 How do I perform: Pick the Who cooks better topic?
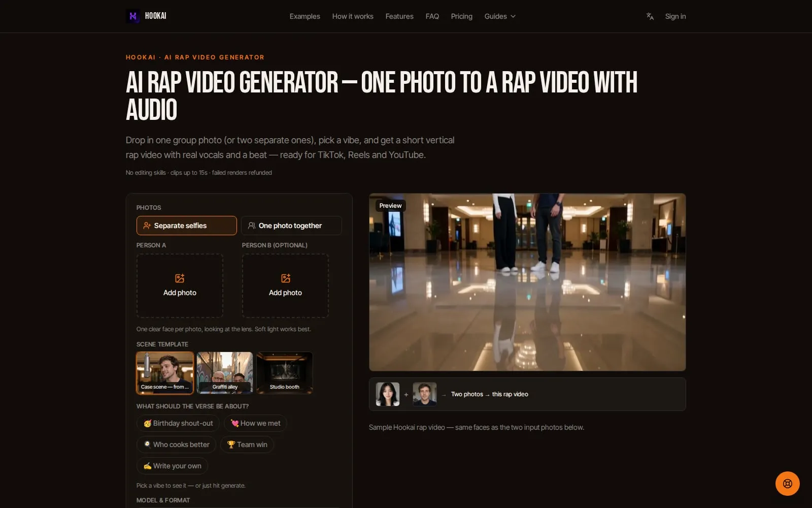[176, 444]
